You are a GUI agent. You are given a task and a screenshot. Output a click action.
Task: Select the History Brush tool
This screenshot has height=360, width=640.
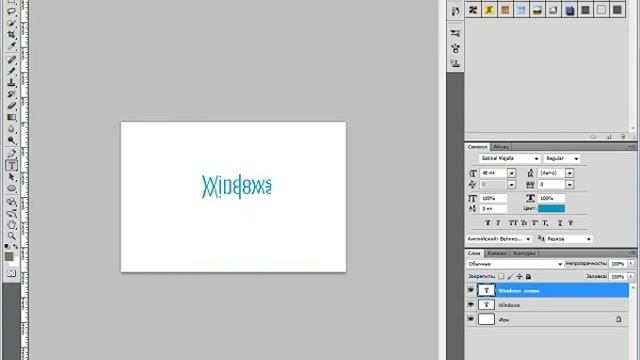point(12,94)
